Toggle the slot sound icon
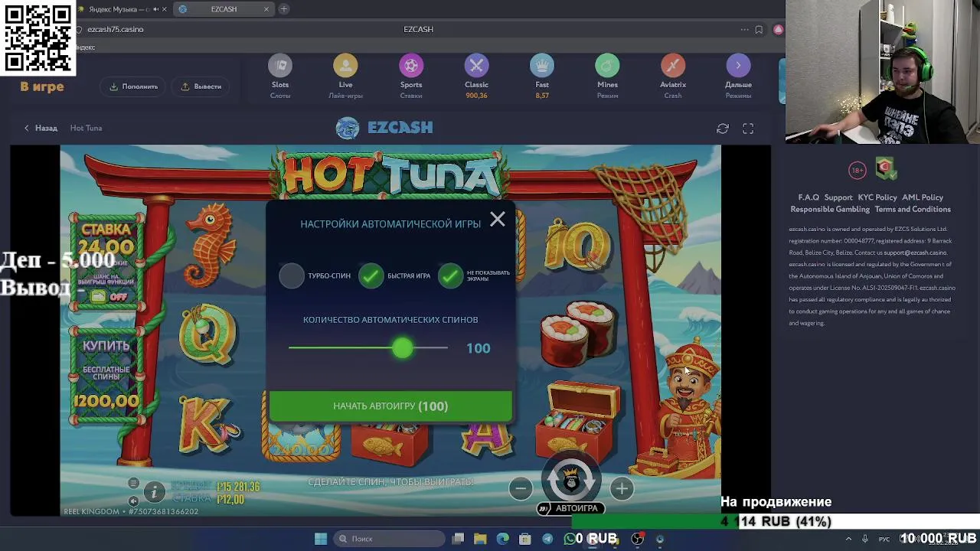980x551 pixels. (133, 501)
